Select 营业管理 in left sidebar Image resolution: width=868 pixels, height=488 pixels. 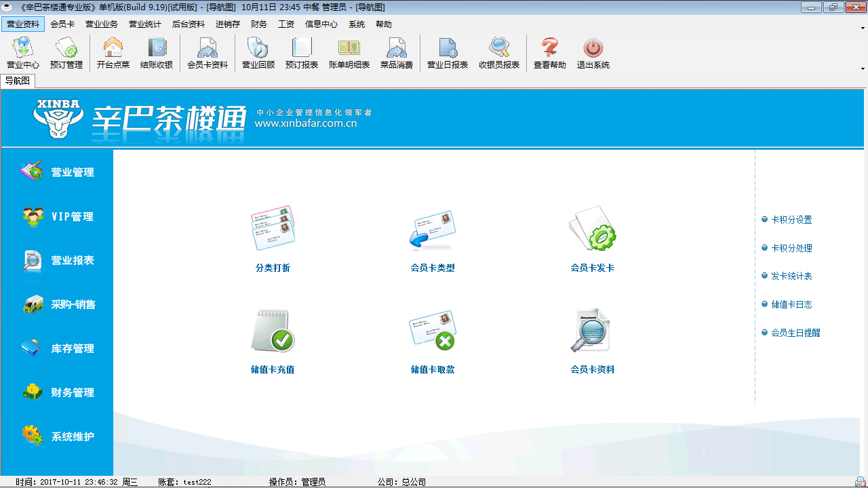[57, 172]
